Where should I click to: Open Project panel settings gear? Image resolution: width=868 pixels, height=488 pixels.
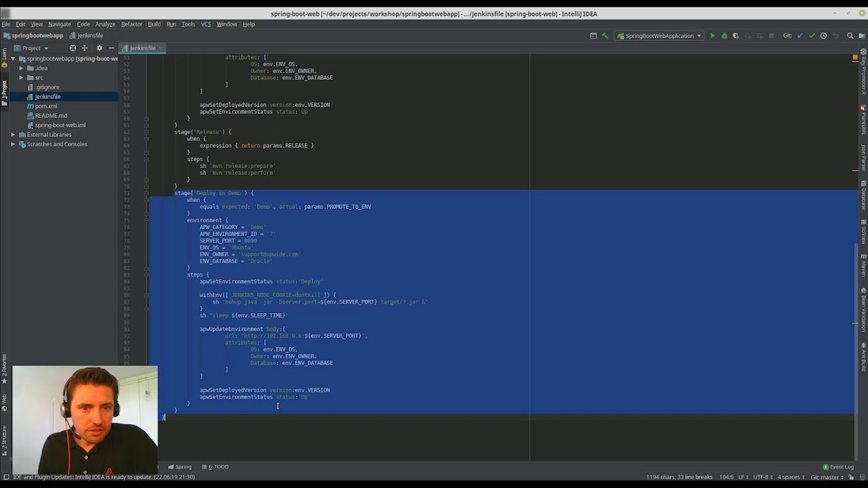[99, 48]
